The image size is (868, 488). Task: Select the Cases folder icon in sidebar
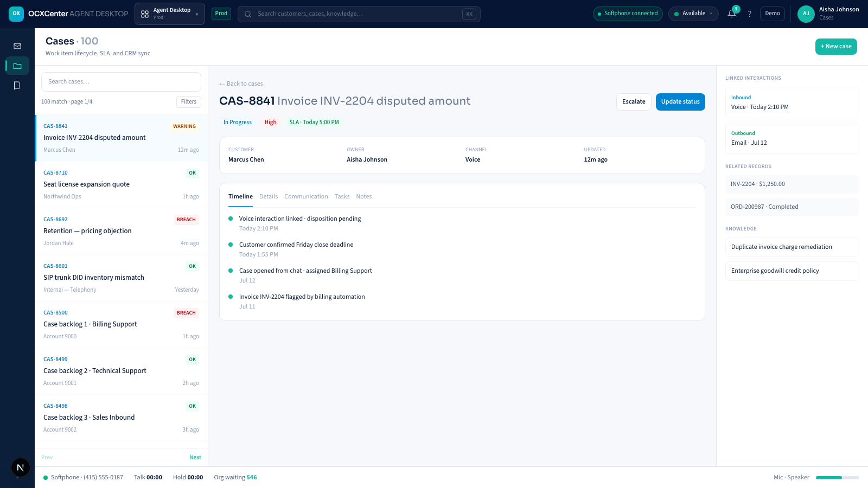click(17, 66)
